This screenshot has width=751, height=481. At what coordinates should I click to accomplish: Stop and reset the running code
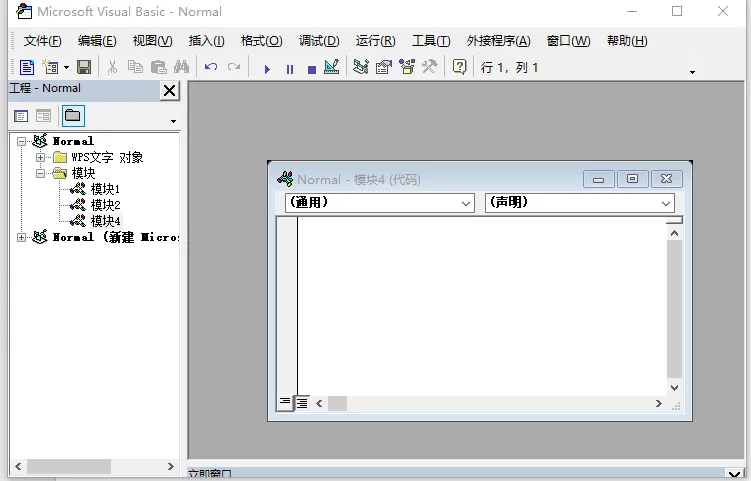pos(312,70)
